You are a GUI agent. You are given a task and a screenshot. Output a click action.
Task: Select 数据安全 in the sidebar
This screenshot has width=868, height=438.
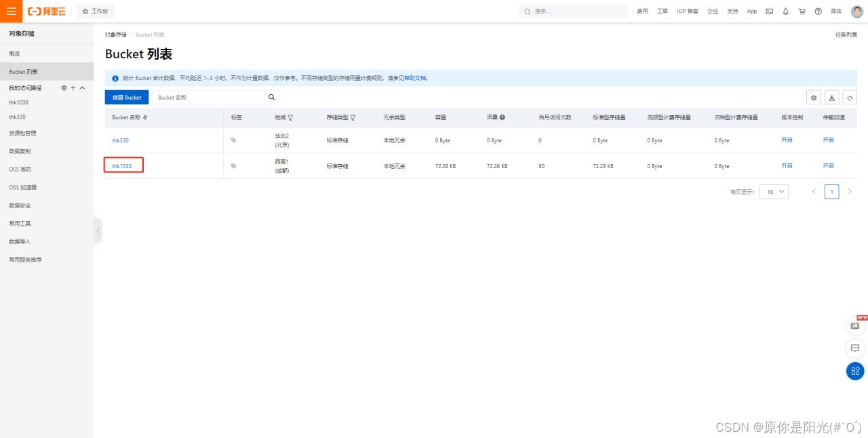pyautogui.click(x=20, y=205)
